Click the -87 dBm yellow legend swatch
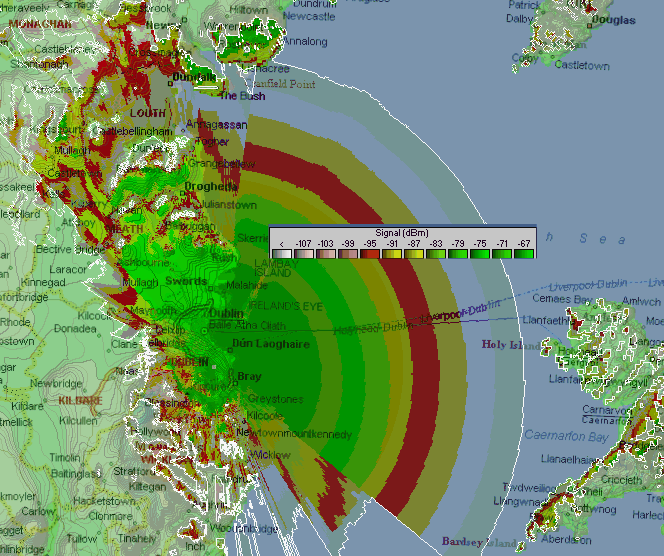This screenshot has width=664, height=556. click(x=413, y=253)
